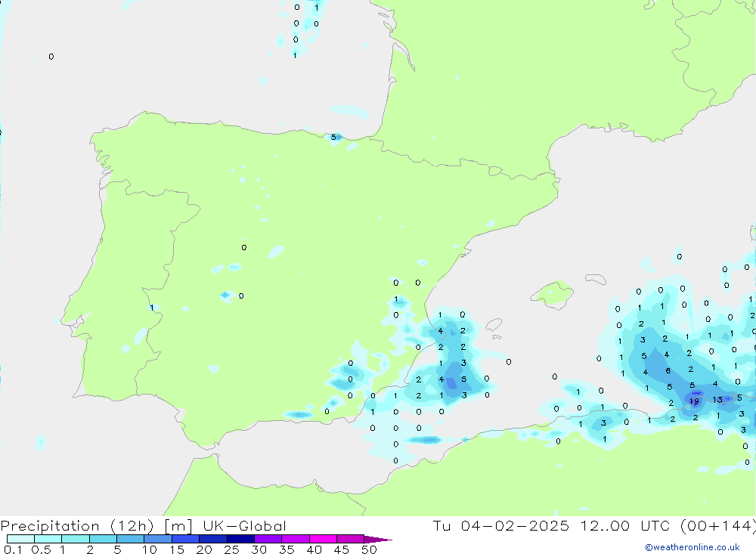Click the legend label '50'

coord(369,549)
